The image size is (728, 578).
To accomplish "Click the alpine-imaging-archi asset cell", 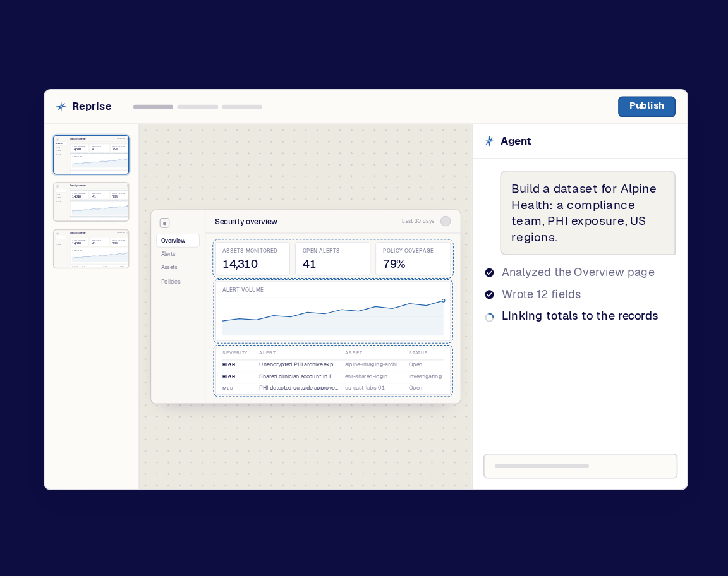I will [373, 365].
